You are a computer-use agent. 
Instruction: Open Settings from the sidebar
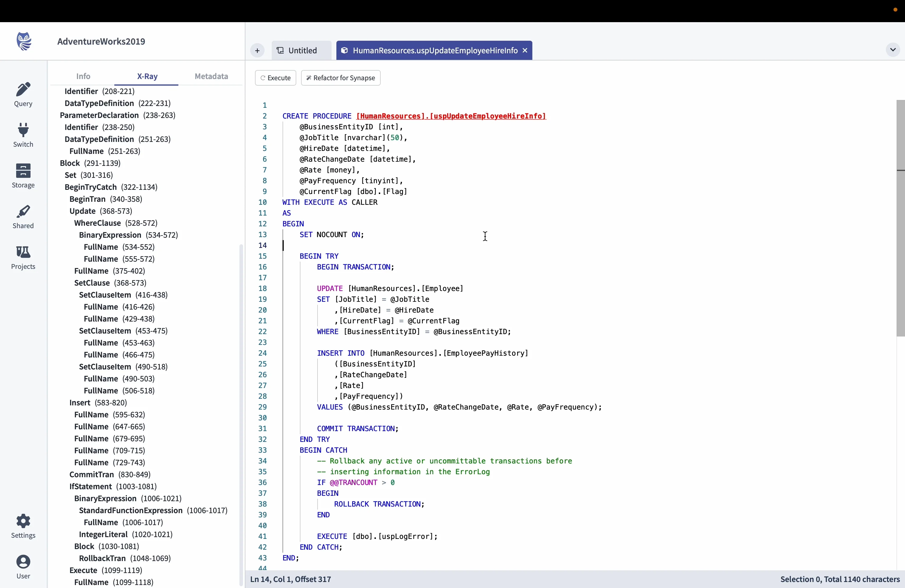[x=23, y=526]
